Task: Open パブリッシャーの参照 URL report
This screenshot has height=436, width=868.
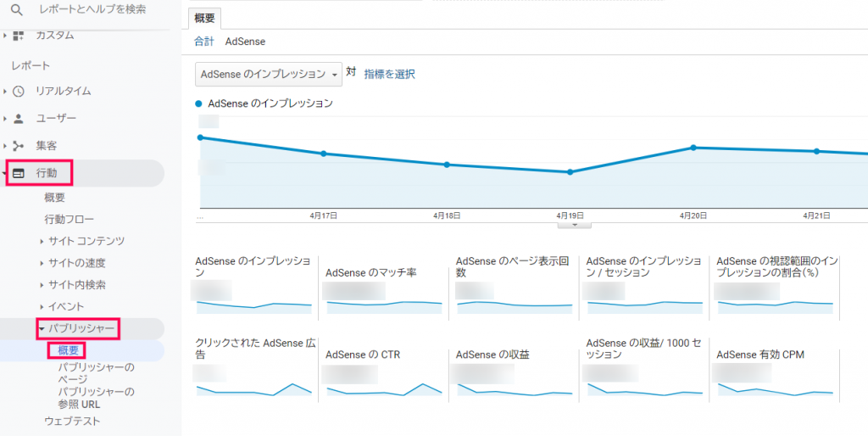Action: coord(97,399)
